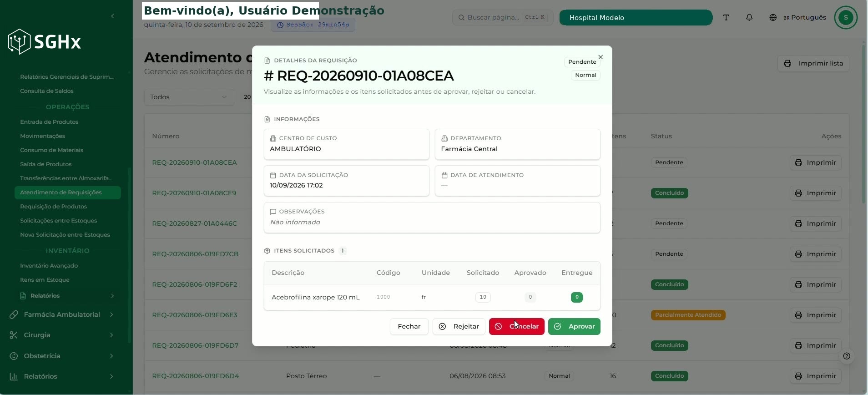Viewport: 868px width, 395px height.
Task: Open Entrada de Produtos menu item
Action: click(49, 122)
